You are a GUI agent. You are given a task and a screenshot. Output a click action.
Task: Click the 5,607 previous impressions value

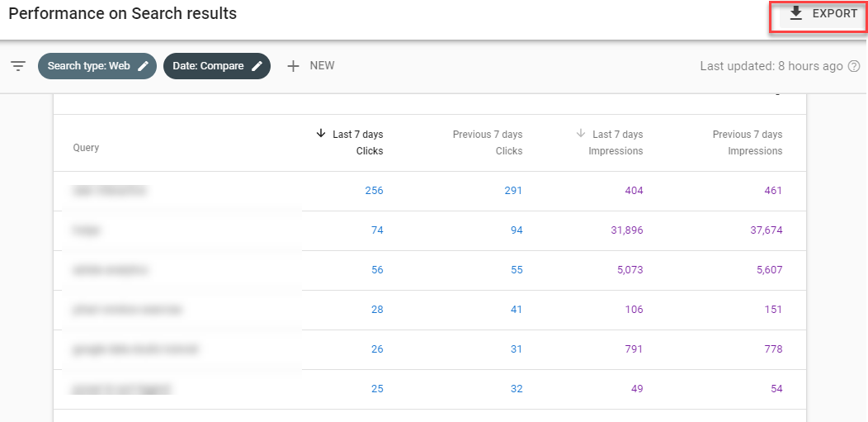[x=766, y=270]
